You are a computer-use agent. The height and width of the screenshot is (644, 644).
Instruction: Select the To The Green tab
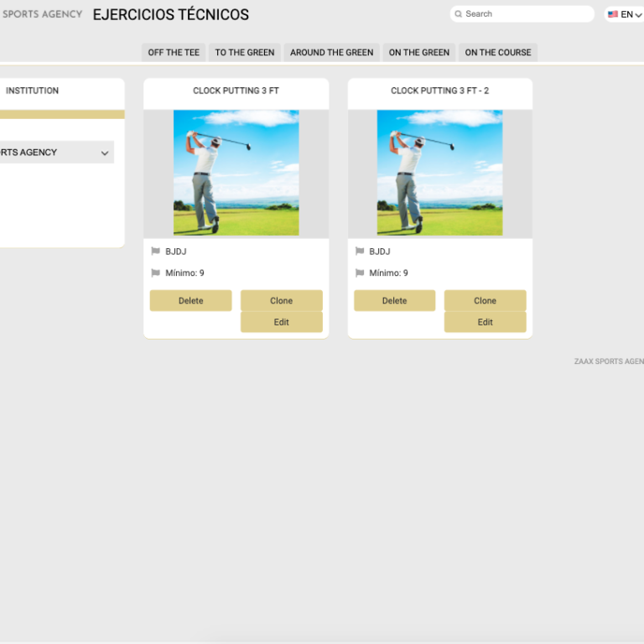(245, 52)
